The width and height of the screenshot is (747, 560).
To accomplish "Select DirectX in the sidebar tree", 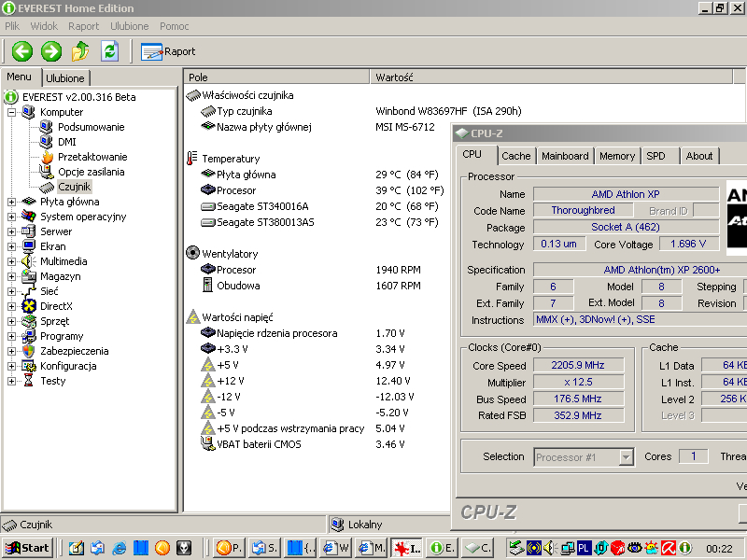I will pos(56,306).
